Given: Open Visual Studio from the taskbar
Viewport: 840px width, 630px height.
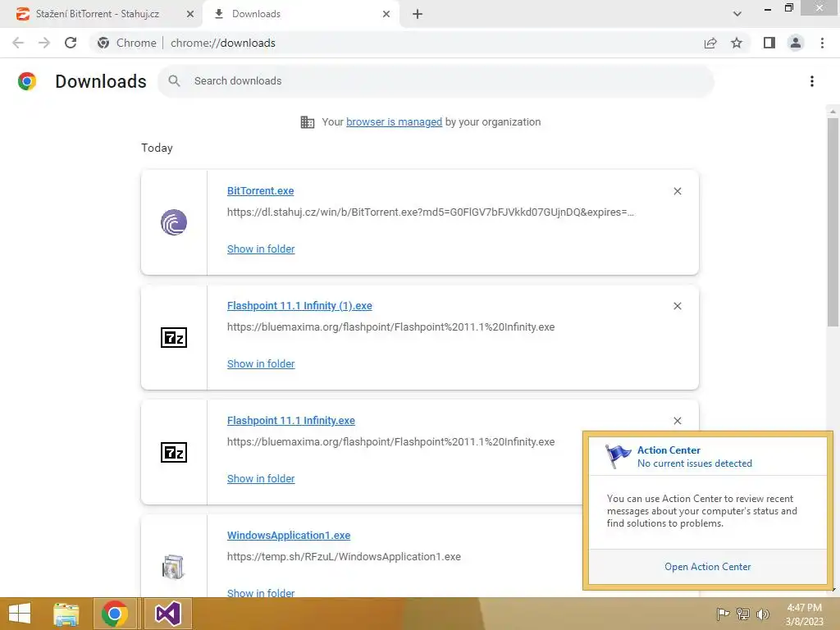Looking at the screenshot, I should (167, 614).
